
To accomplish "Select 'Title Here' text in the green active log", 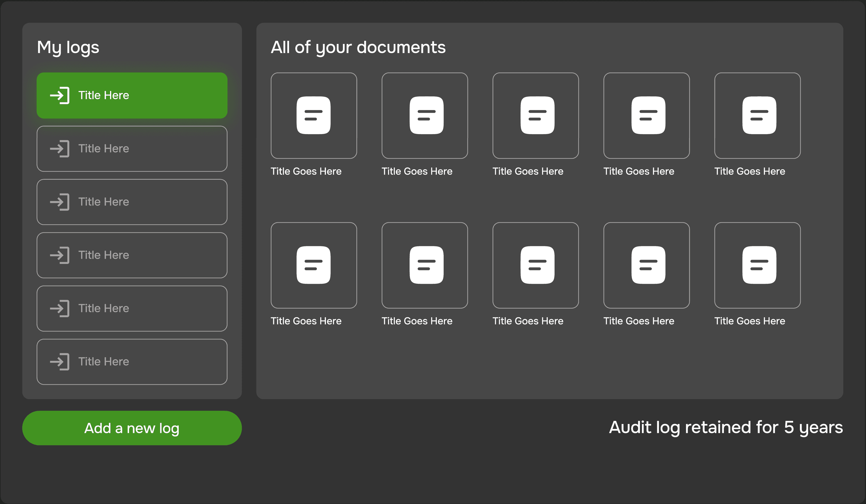I will [x=104, y=96].
